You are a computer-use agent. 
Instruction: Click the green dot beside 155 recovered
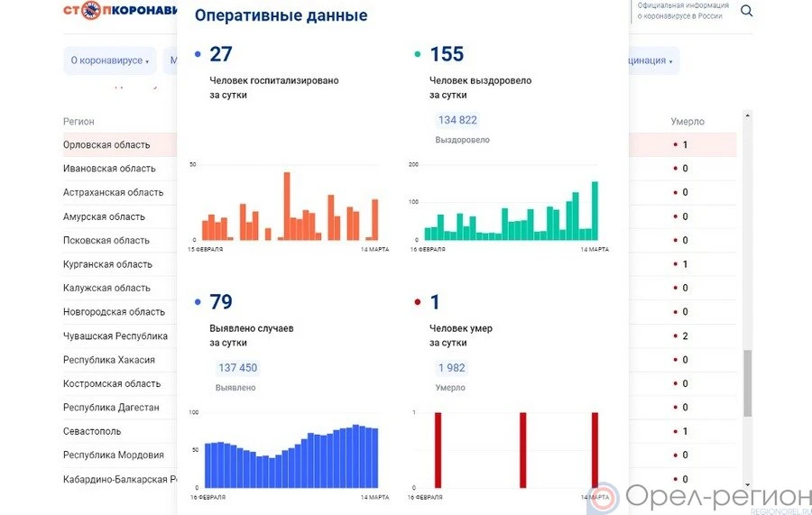[418, 54]
